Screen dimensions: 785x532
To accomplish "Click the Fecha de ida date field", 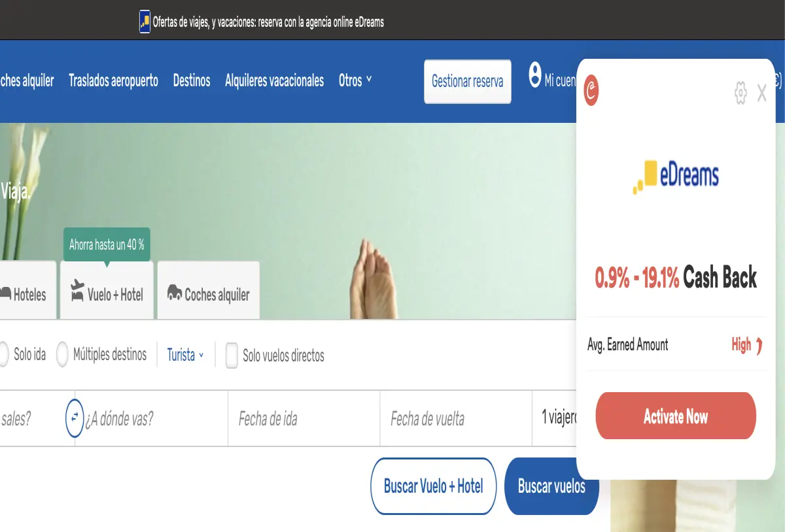I will 304,418.
